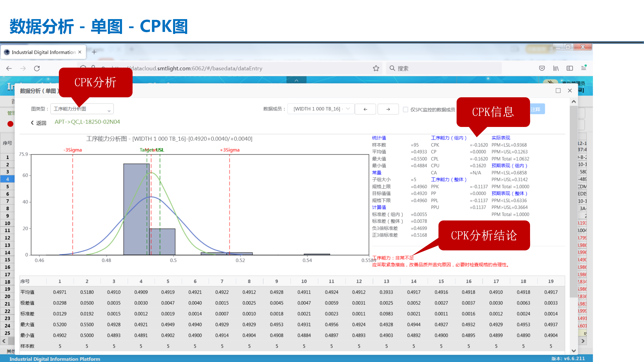Click next data member arrow button

coord(388,109)
